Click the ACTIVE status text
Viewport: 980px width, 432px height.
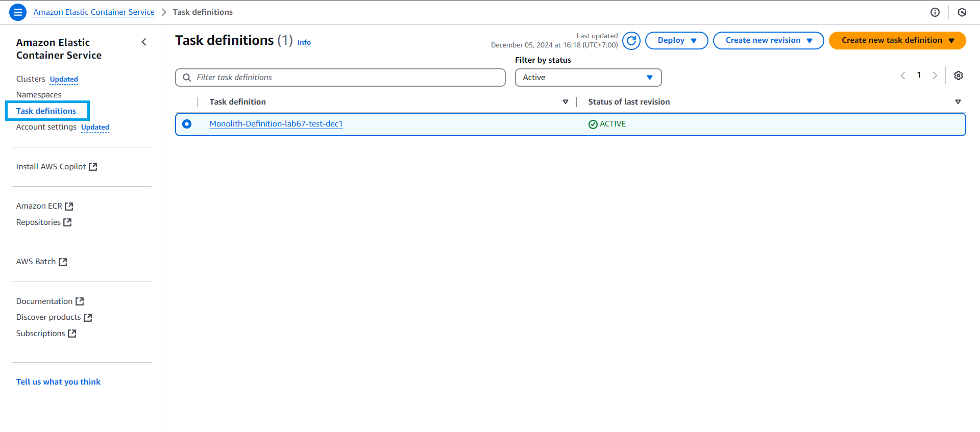pos(612,124)
